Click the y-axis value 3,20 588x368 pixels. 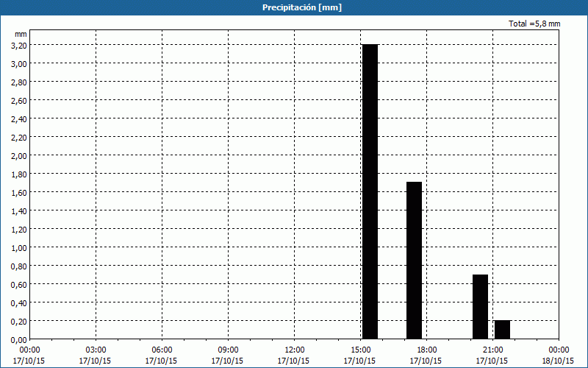tap(19, 46)
